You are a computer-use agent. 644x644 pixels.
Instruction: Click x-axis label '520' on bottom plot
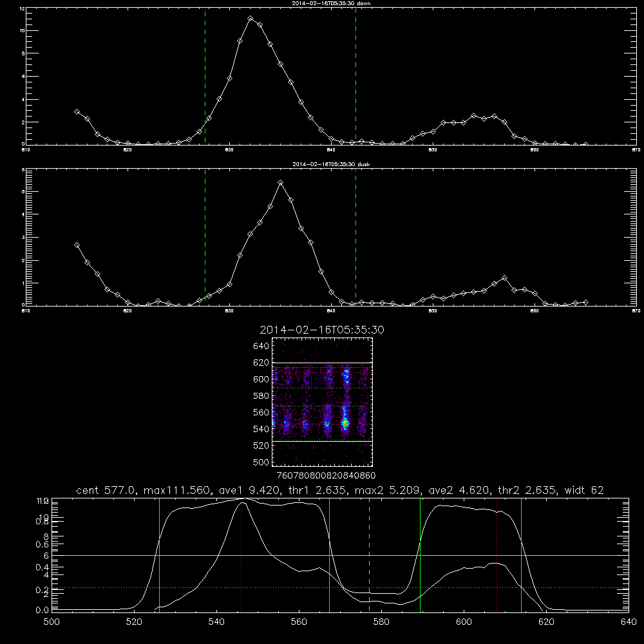[x=134, y=622]
